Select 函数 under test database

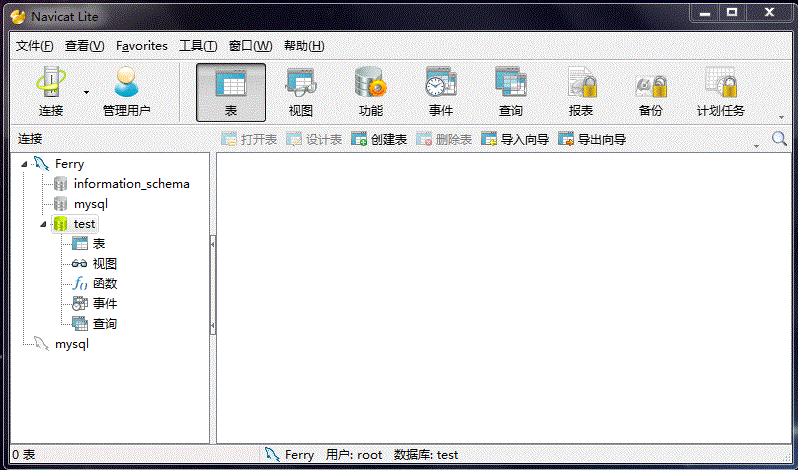tap(105, 284)
